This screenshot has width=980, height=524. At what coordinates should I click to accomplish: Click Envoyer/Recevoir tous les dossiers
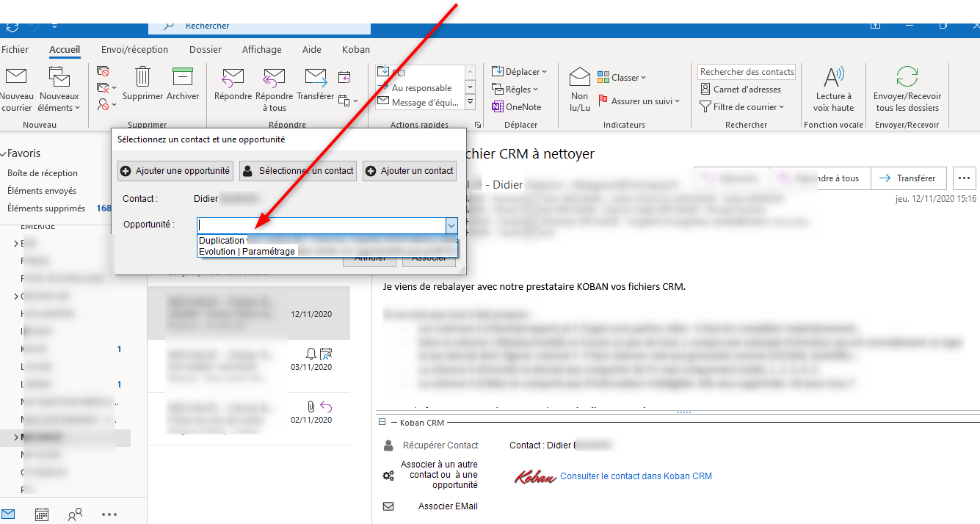[907, 90]
